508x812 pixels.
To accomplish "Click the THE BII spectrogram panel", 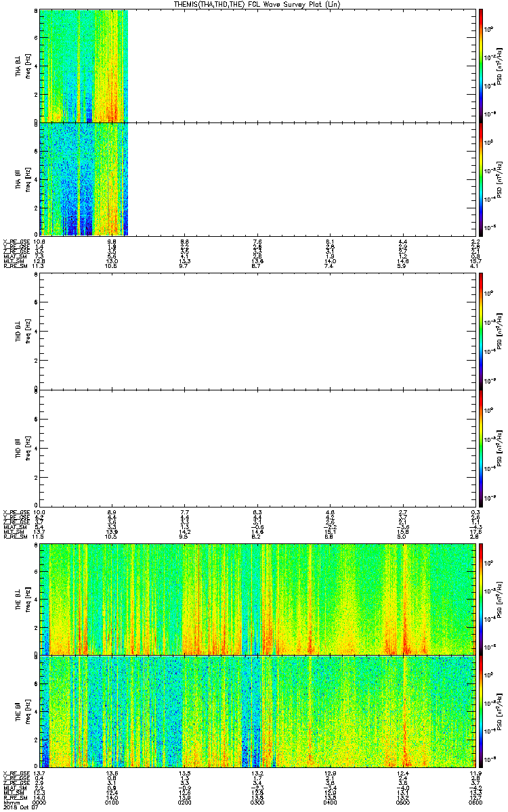I will 257,711.
